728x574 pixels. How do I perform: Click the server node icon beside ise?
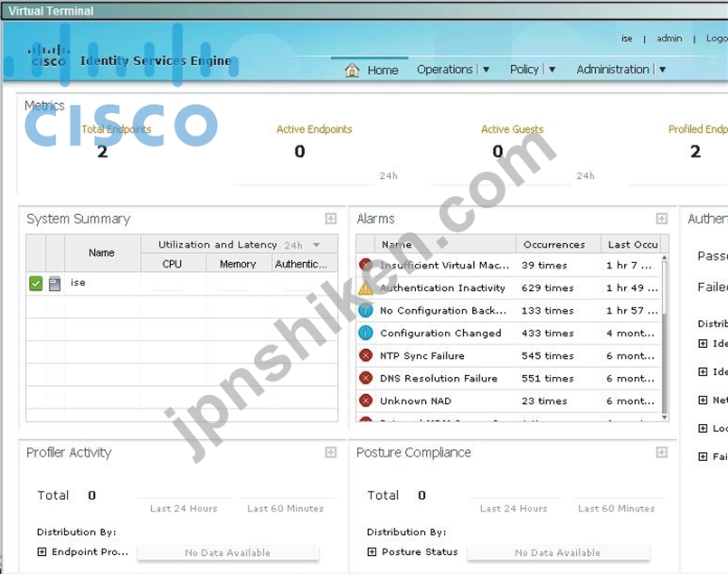(x=55, y=283)
